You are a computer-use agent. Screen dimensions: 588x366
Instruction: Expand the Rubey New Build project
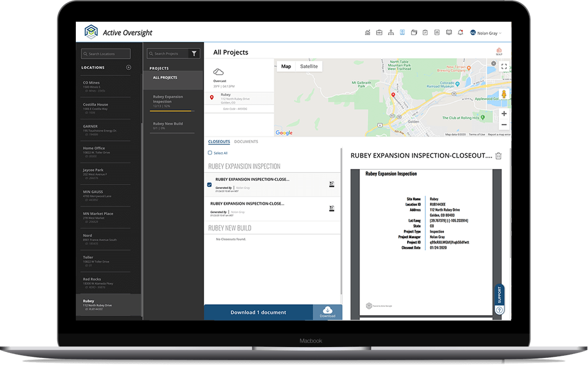point(167,124)
